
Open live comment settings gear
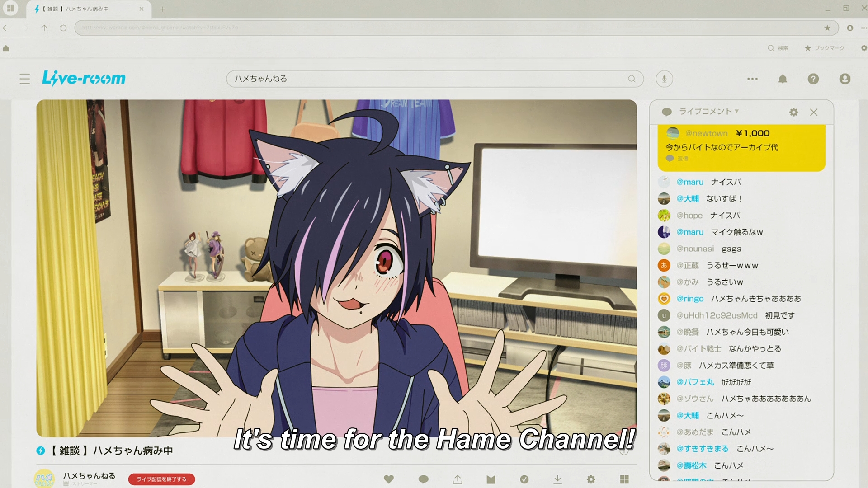point(793,112)
